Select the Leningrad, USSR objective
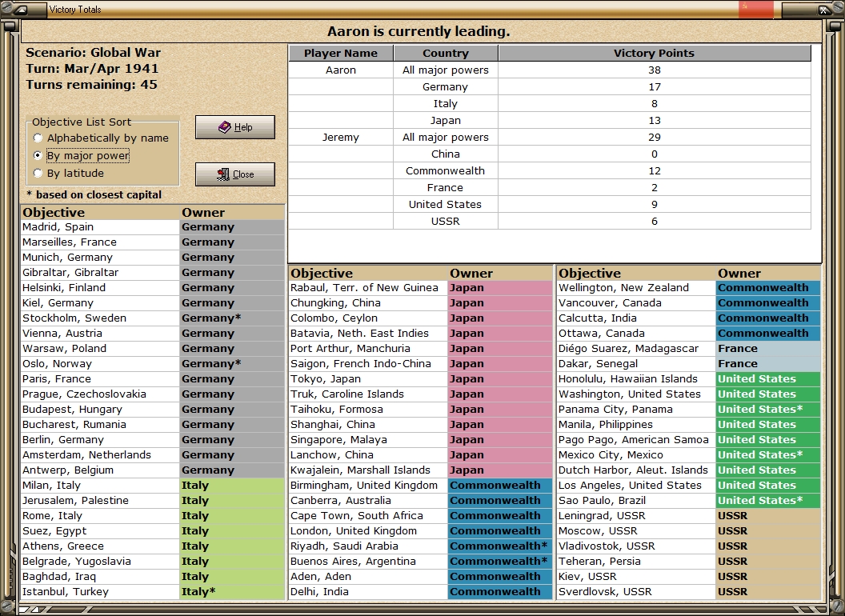 [x=636, y=516]
